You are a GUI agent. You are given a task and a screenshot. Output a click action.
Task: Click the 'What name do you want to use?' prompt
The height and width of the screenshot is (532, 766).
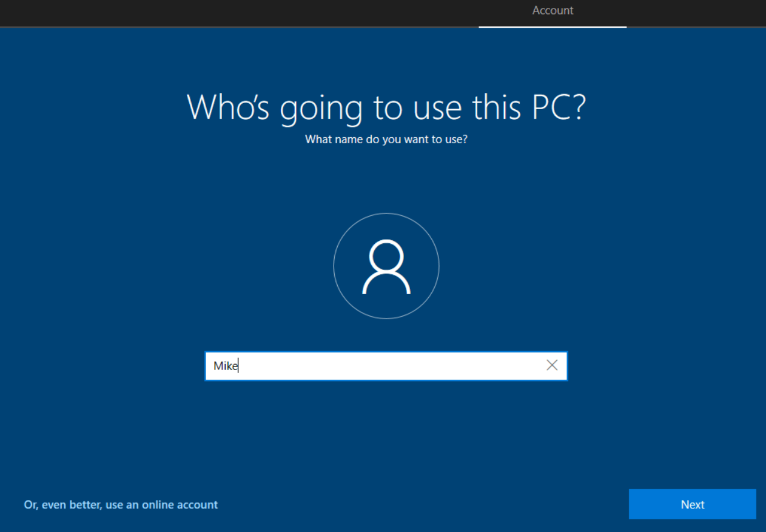(386, 139)
